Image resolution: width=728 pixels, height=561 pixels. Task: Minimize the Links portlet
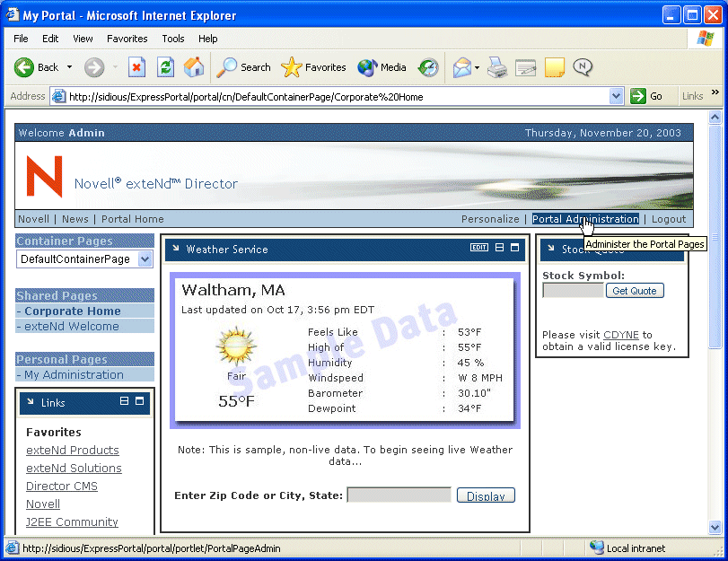125,401
